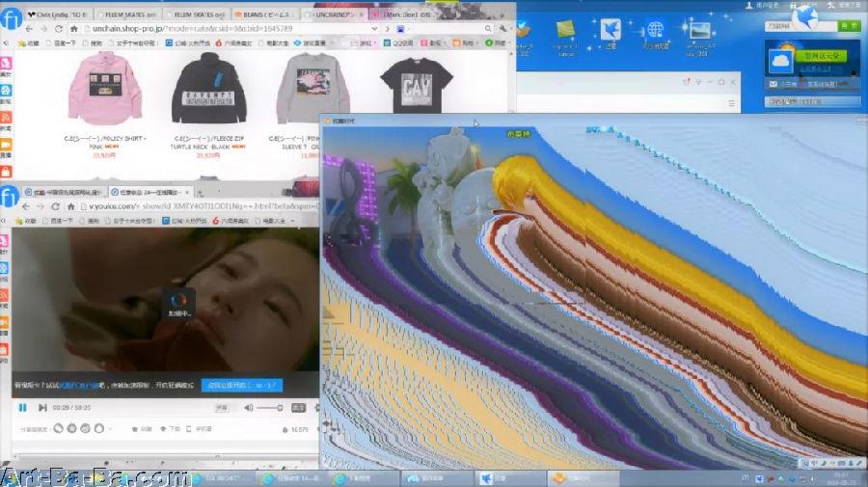Click the bird icon taskbar button
Image resolution: width=868 pixels, height=487 pixels.
tap(510, 478)
